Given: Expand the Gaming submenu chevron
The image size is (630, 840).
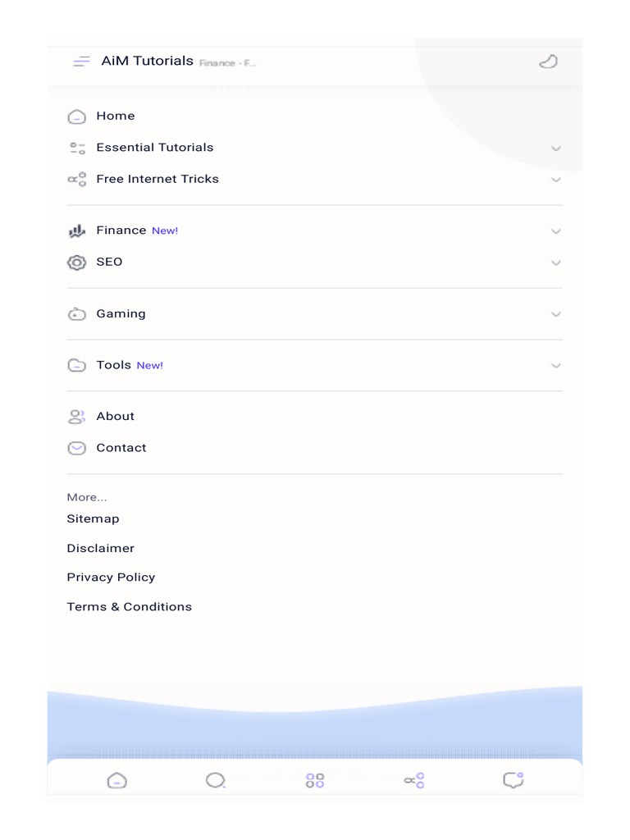Looking at the screenshot, I should pos(556,314).
